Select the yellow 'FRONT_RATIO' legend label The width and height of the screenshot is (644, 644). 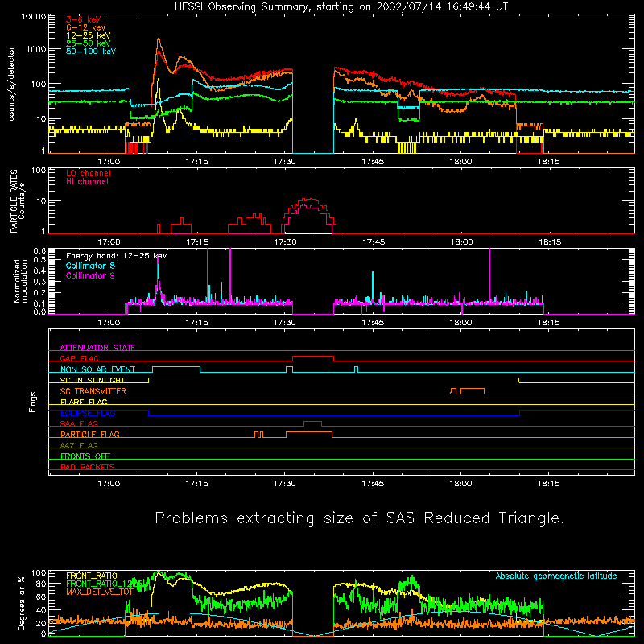point(92,576)
